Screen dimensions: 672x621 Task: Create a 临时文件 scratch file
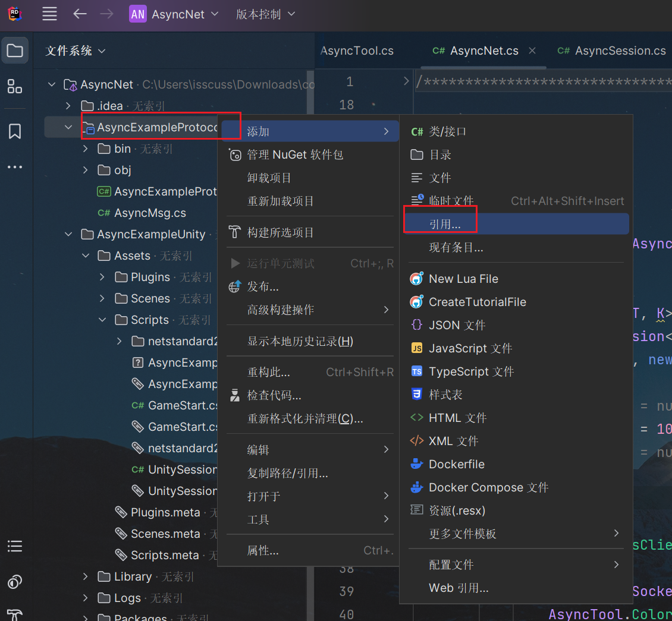(x=516, y=201)
